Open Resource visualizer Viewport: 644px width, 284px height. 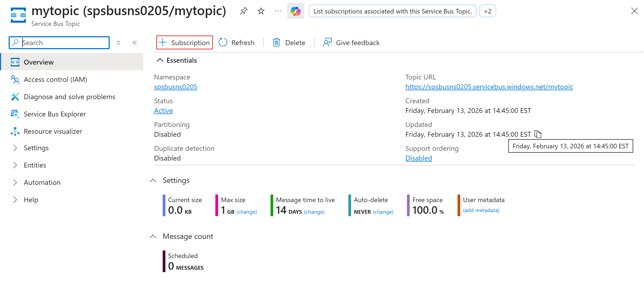53,131
